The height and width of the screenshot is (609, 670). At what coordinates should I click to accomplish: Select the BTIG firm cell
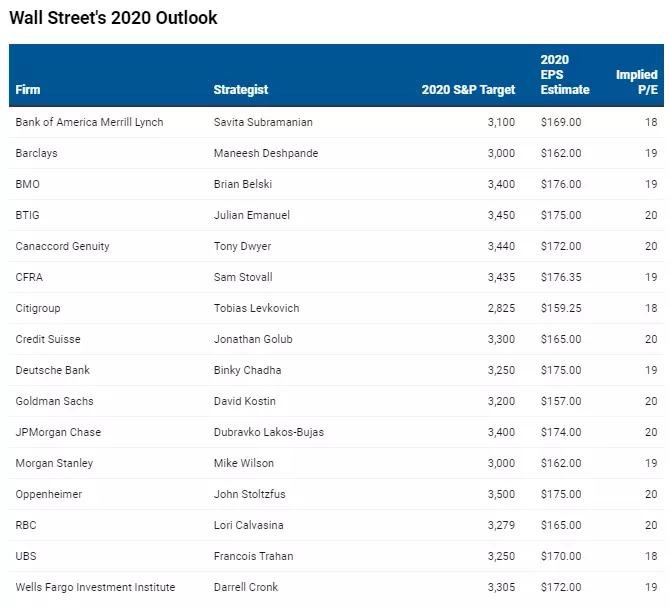[27, 215]
